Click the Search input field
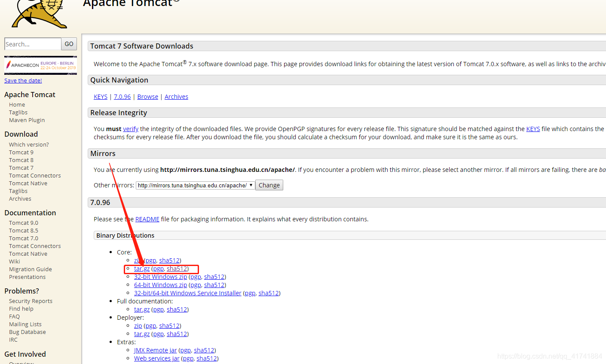606x364 pixels. click(33, 44)
